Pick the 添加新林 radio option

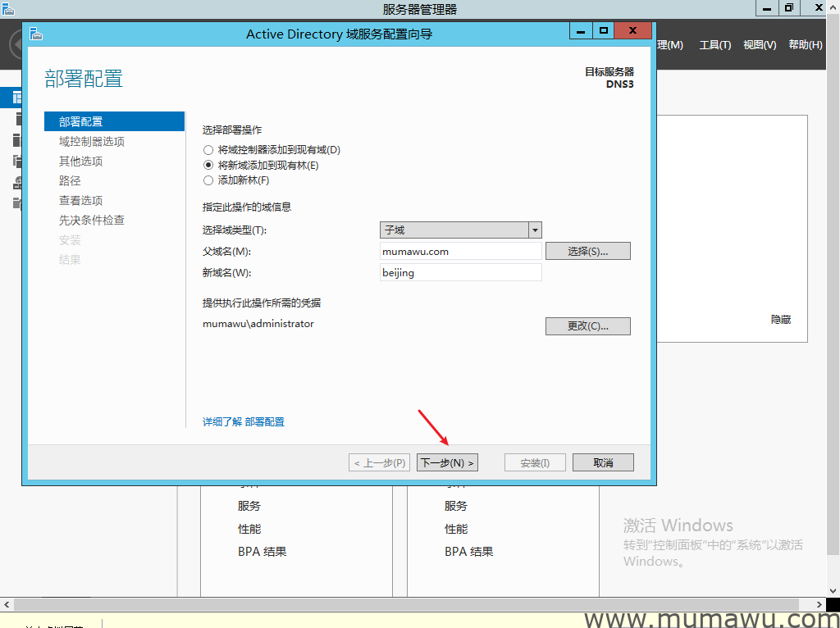coord(208,180)
